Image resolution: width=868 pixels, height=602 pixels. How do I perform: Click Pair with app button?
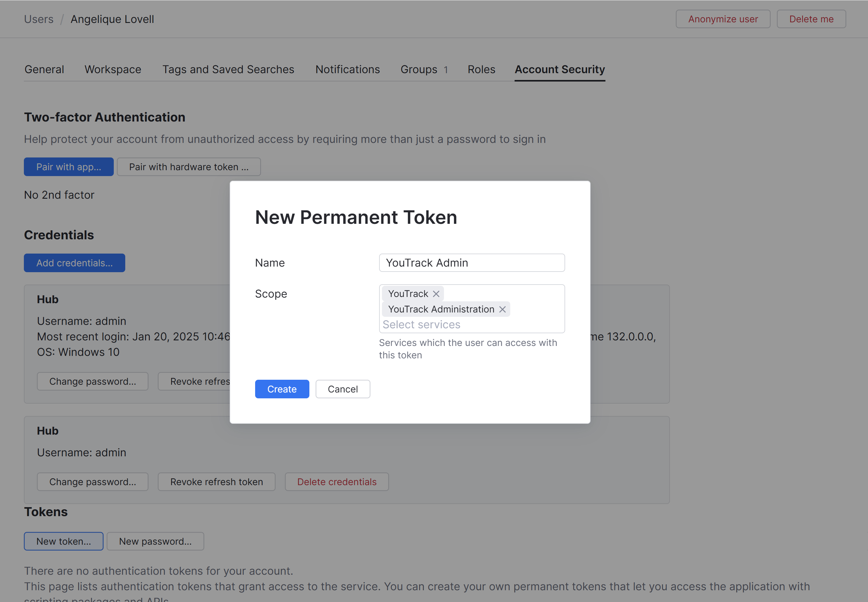tap(69, 167)
